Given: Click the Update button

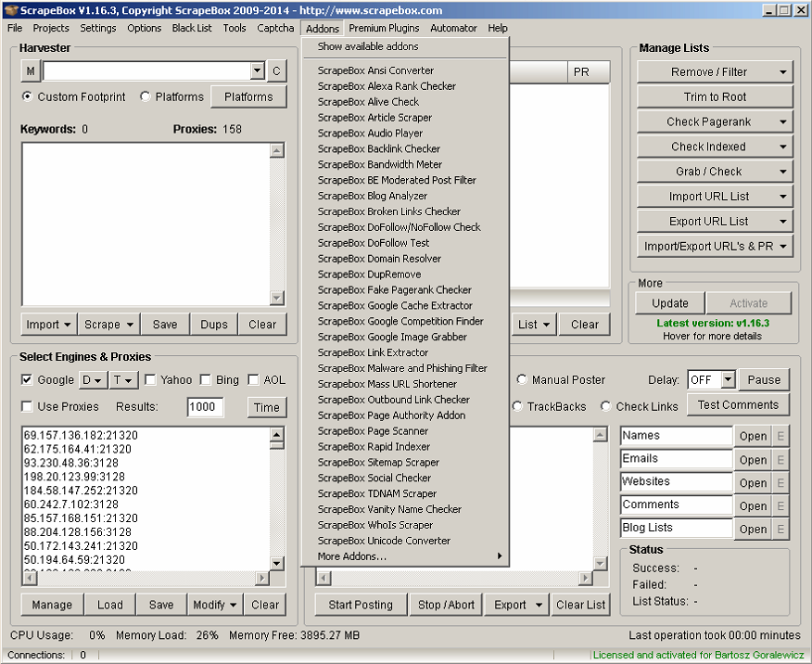Looking at the screenshot, I should click(670, 303).
